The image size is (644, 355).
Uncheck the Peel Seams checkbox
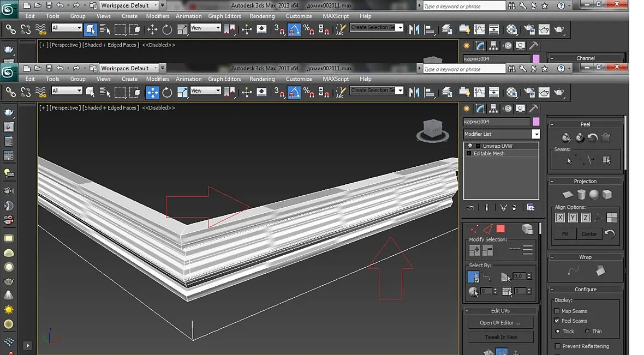[x=557, y=321]
